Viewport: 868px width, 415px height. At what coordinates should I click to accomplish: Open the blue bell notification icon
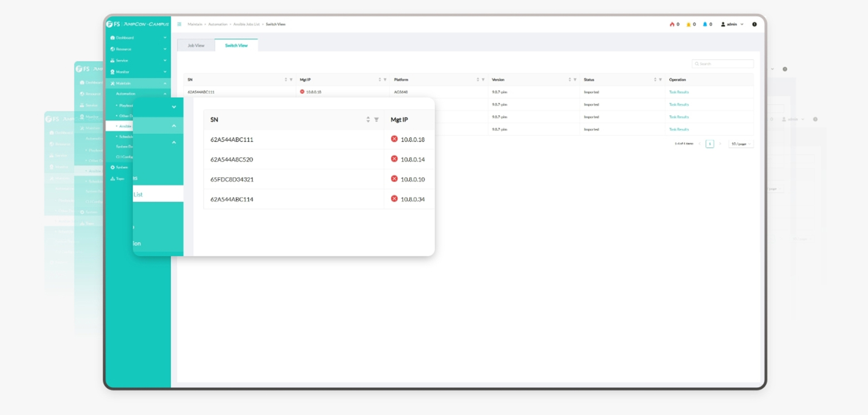pos(705,25)
